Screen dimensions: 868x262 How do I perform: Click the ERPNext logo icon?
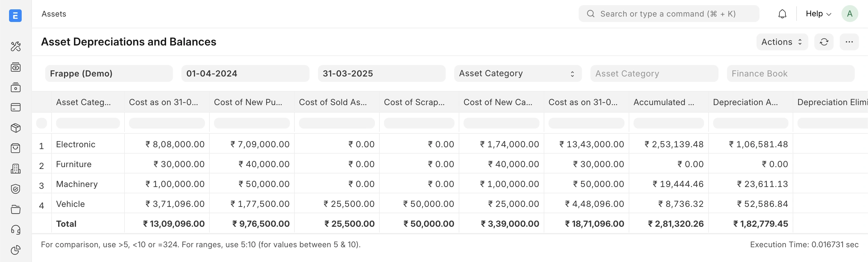pyautogui.click(x=15, y=15)
